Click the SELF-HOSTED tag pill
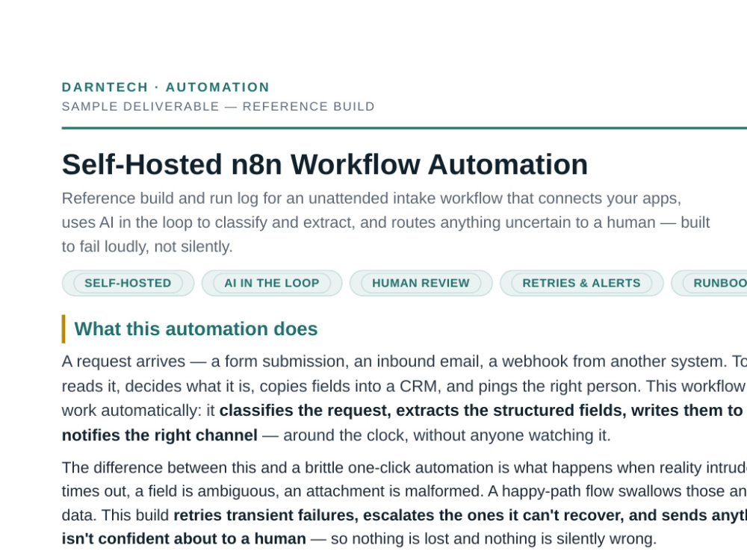Image resolution: width=747 pixels, height=560 pixels. coord(128,283)
